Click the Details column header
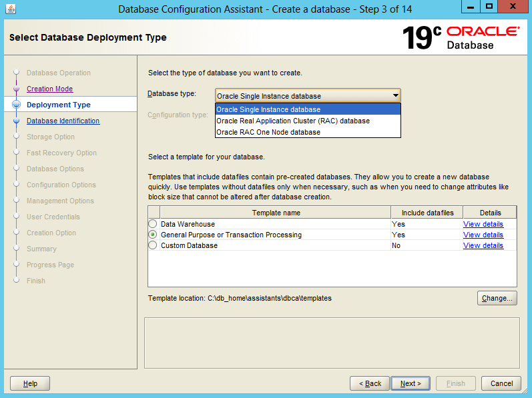The image size is (532, 398). (490, 213)
